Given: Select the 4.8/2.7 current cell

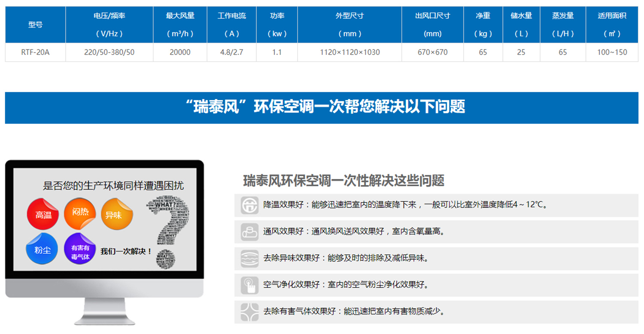Looking at the screenshot, I should click(232, 52).
